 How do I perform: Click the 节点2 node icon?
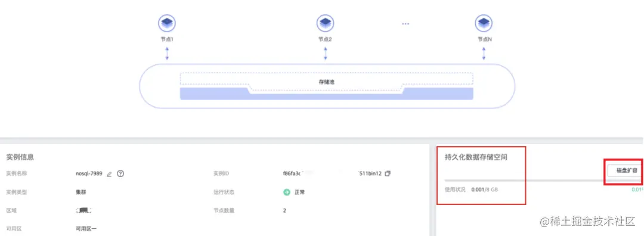326,23
